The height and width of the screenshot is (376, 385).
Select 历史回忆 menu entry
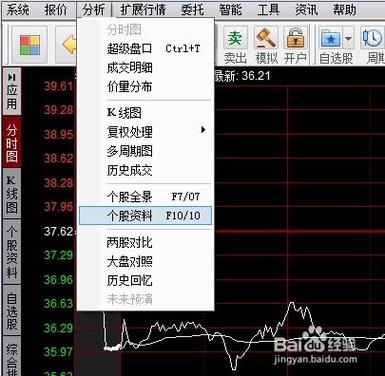tap(145, 280)
